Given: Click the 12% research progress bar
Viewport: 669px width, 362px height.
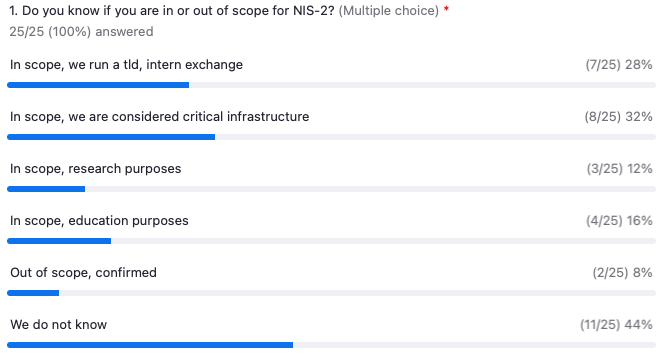Looking at the screenshot, I should point(332,189).
